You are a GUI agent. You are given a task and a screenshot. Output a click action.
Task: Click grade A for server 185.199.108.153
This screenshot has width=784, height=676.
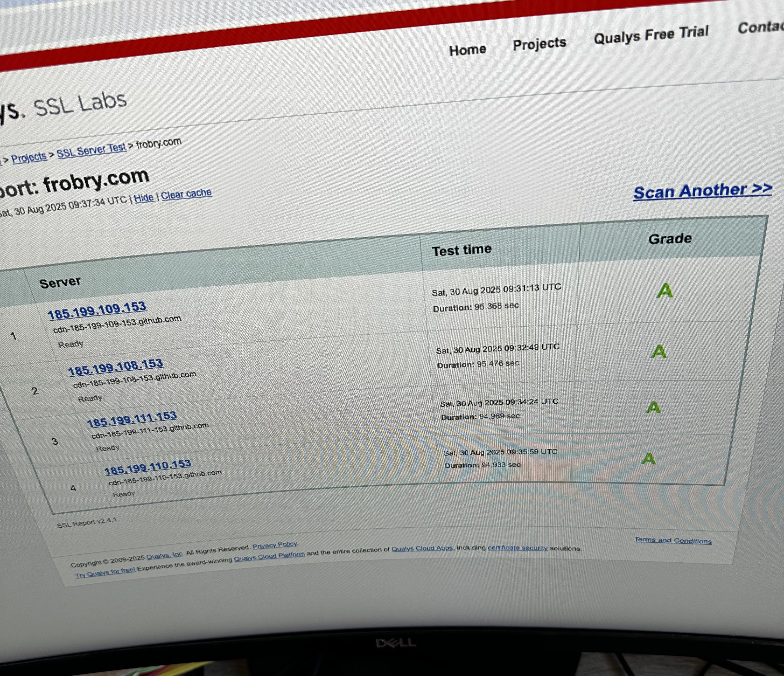[x=658, y=352]
